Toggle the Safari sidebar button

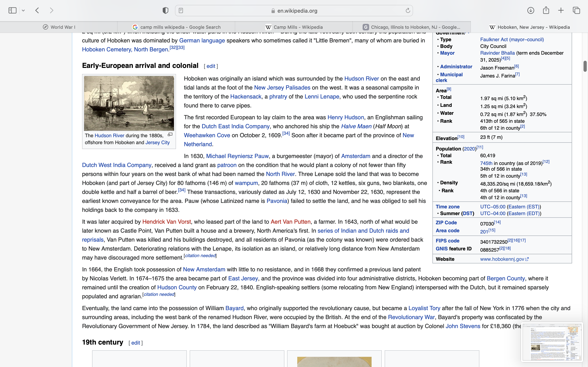12,10
